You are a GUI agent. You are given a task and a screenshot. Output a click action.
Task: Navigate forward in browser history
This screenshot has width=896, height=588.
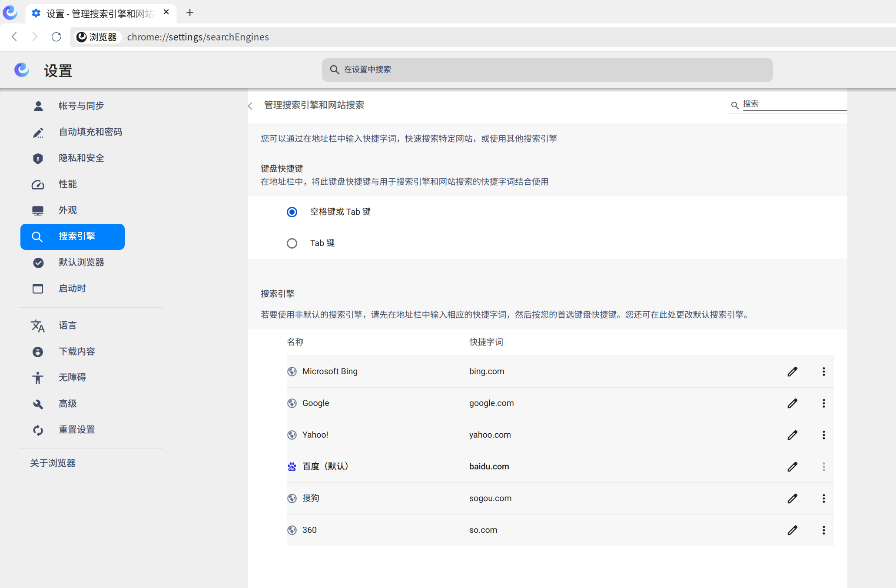[35, 37]
